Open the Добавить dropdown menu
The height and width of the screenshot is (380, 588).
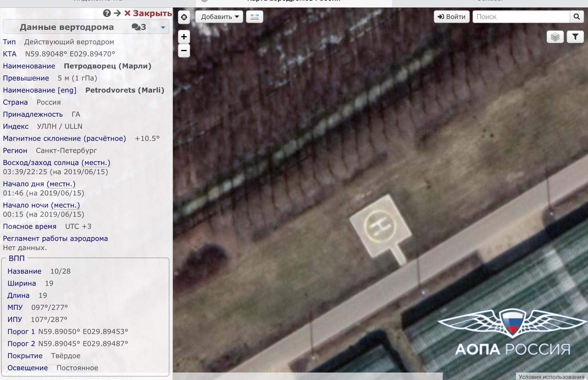point(219,17)
